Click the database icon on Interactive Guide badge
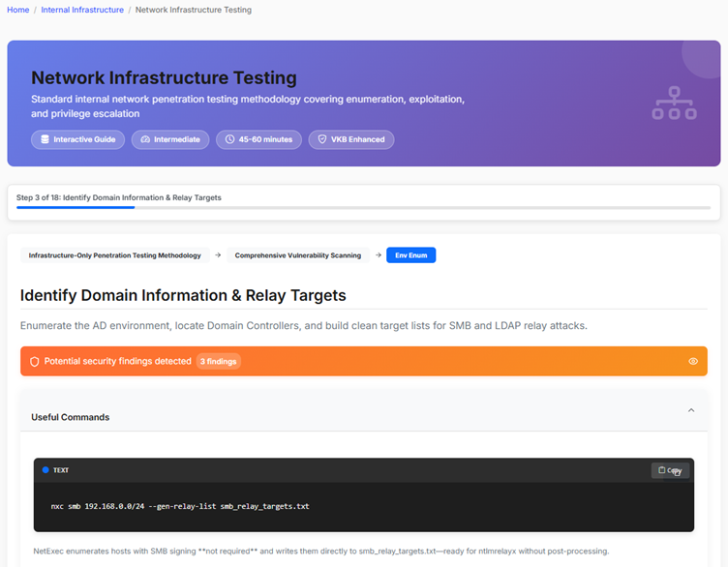 click(x=44, y=139)
